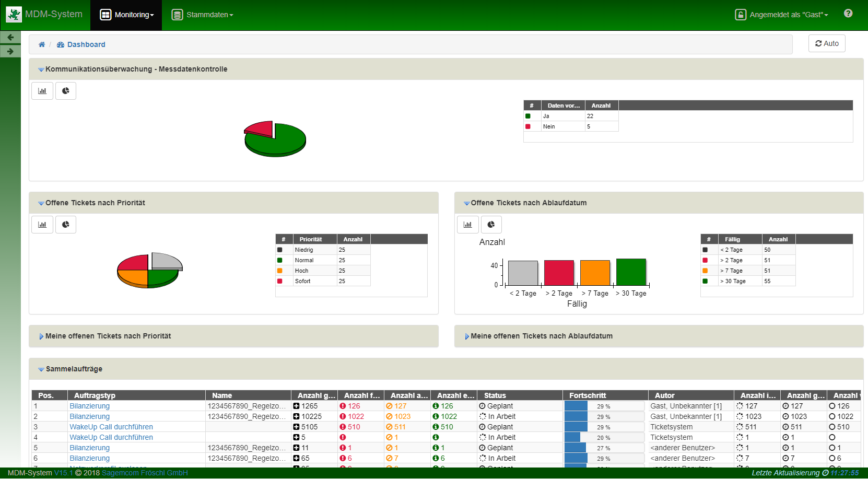868x479 pixels.
Task: Click the dashboard gauge icon in breadcrumb
Action: coord(61,44)
